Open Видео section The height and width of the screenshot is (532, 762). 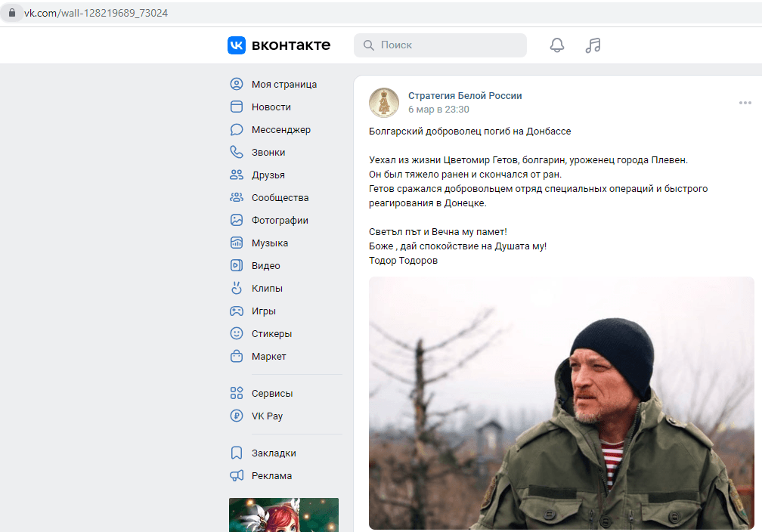(x=266, y=266)
